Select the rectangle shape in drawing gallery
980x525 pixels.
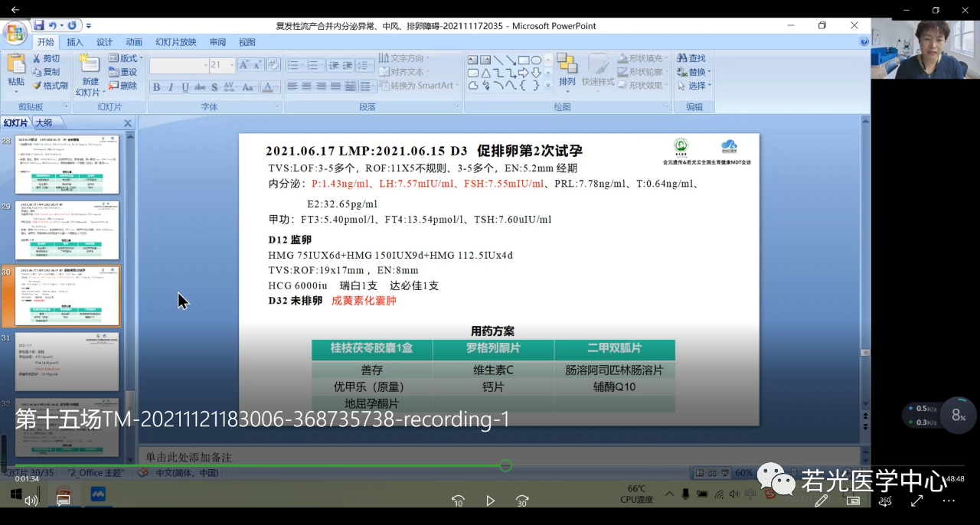click(523, 60)
